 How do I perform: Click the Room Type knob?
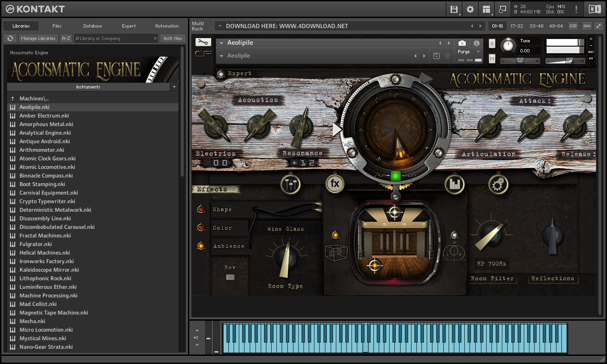285,259
